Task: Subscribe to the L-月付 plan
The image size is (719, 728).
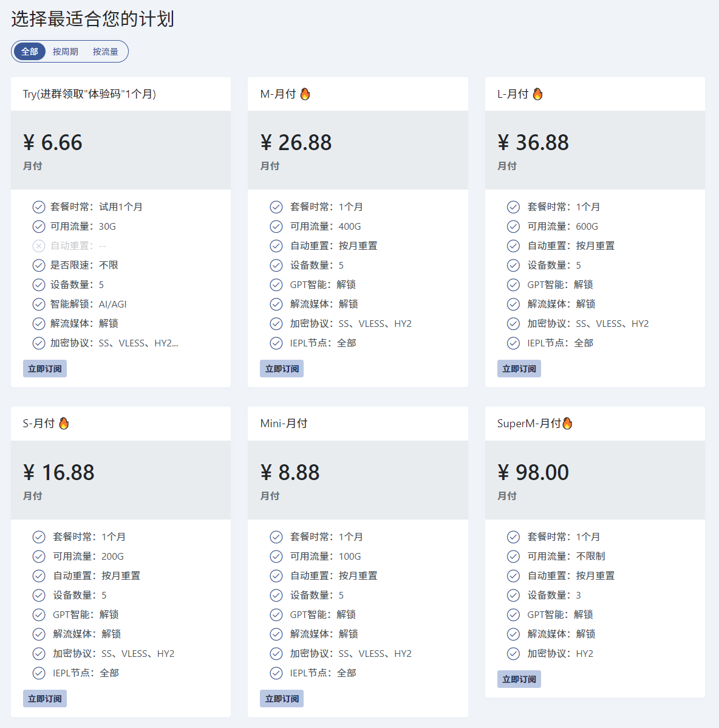Action: pos(519,369)
